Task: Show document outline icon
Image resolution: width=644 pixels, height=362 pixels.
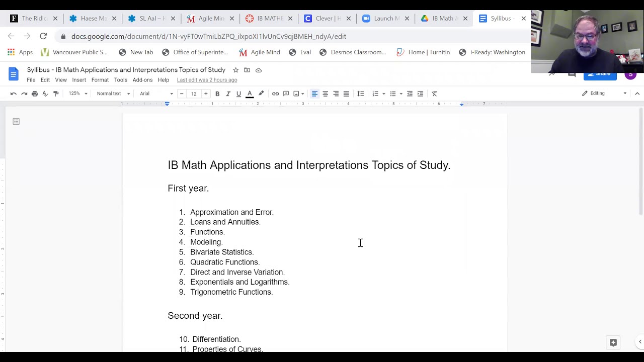Action: coord(16,121)
